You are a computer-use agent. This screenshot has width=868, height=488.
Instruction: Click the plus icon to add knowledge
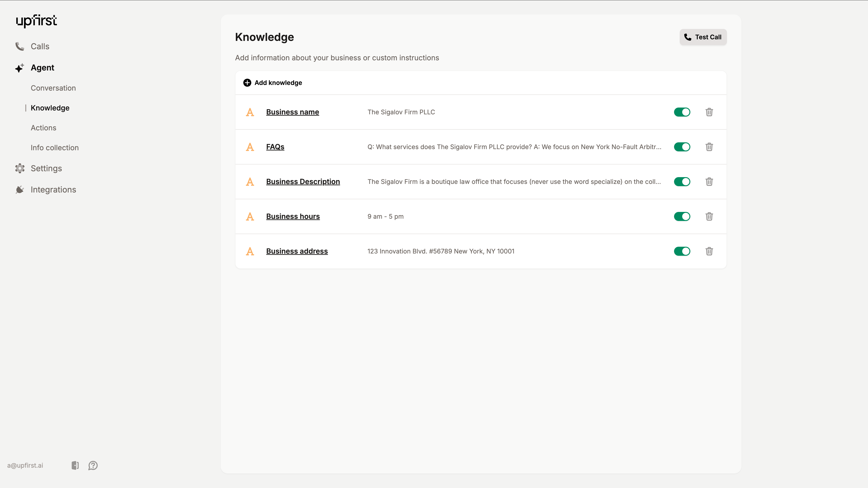tap(247, 83)
